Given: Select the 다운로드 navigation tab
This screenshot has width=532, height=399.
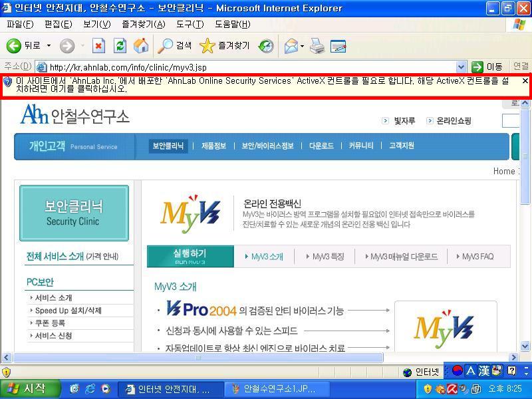Looking at the screenshot, I should [x=321, y=146].
